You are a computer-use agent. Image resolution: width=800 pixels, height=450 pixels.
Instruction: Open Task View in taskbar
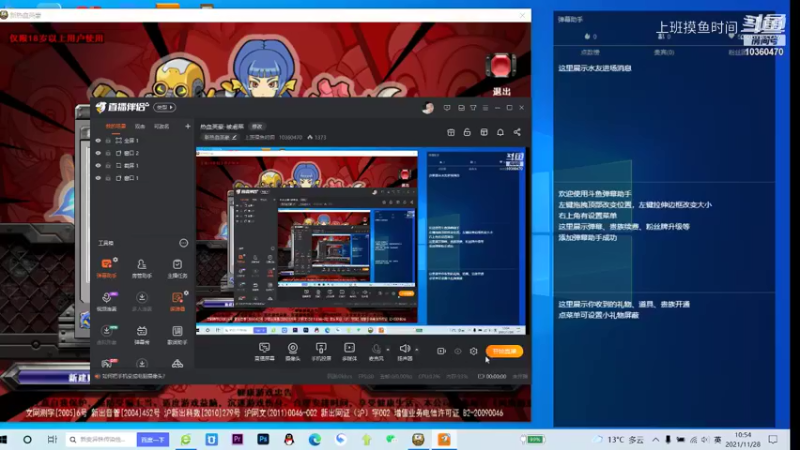point(52,439)
